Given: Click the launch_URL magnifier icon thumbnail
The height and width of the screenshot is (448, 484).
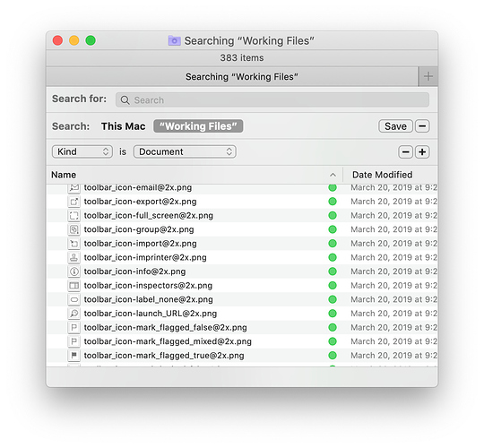Looking at the screenshot, I should pyautogui.click(x=73, y=314).
